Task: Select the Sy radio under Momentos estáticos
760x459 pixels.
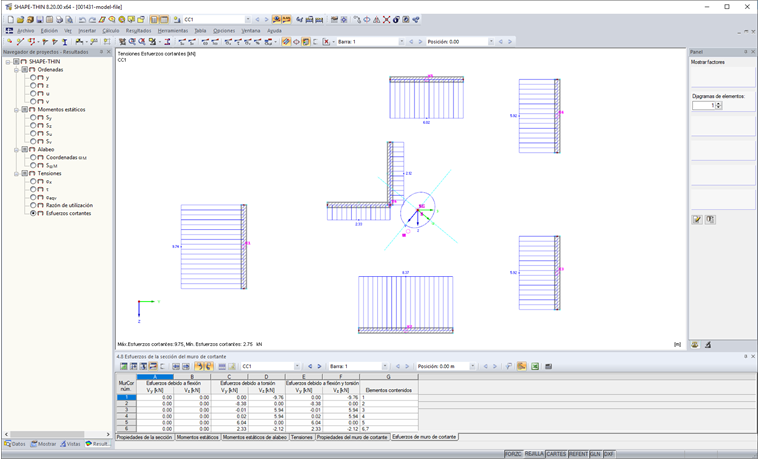Action: coord(33,117)
